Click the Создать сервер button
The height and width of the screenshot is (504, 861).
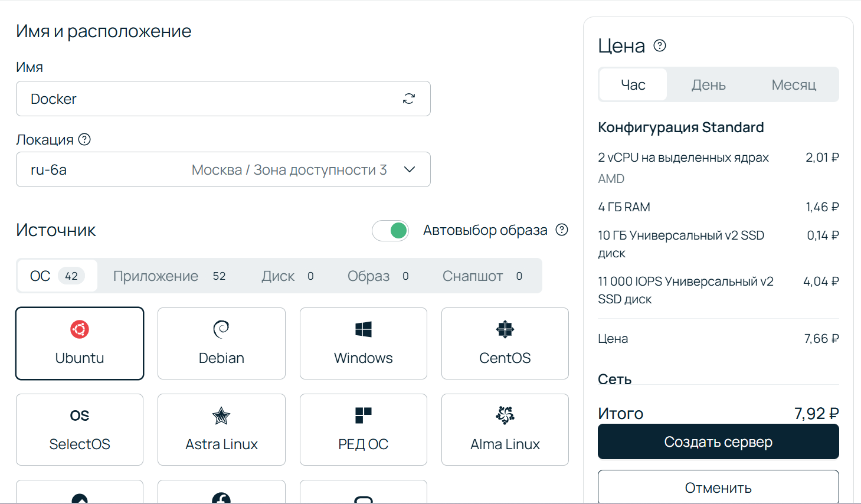pyautogui.click(x=718, y=441)
